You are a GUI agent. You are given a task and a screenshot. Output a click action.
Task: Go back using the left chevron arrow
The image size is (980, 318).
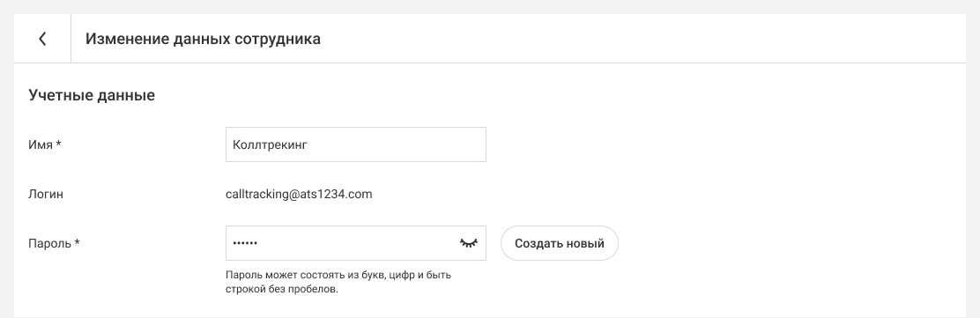42,39
